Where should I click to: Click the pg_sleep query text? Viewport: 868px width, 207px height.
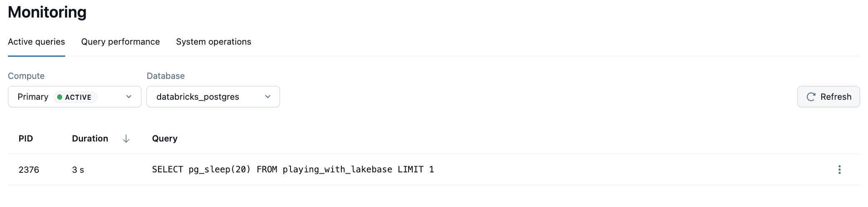click(293, 169)
